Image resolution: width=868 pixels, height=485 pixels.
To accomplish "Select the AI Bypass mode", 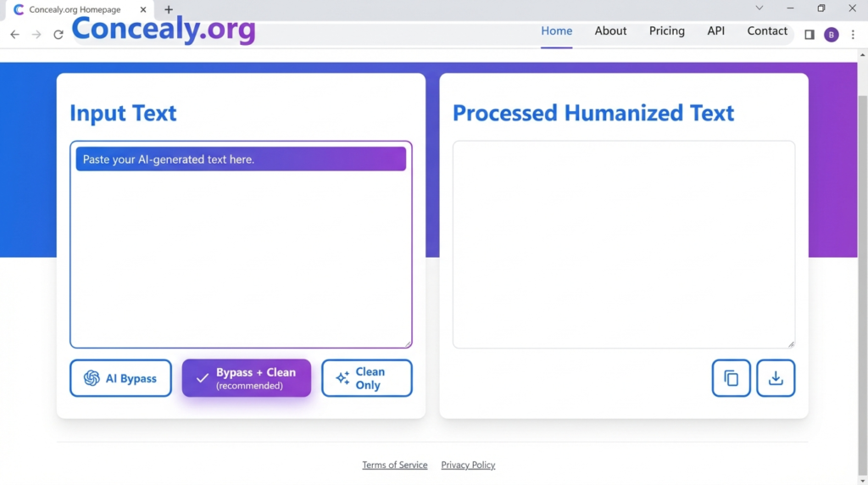I will click(120, 378).
